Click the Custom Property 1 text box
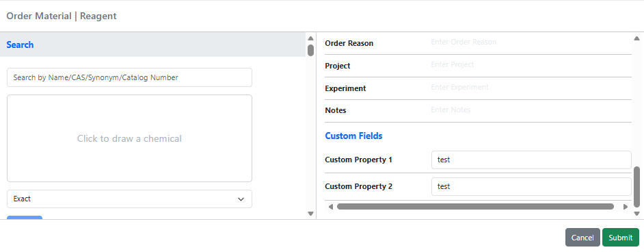 coord(531,160)
